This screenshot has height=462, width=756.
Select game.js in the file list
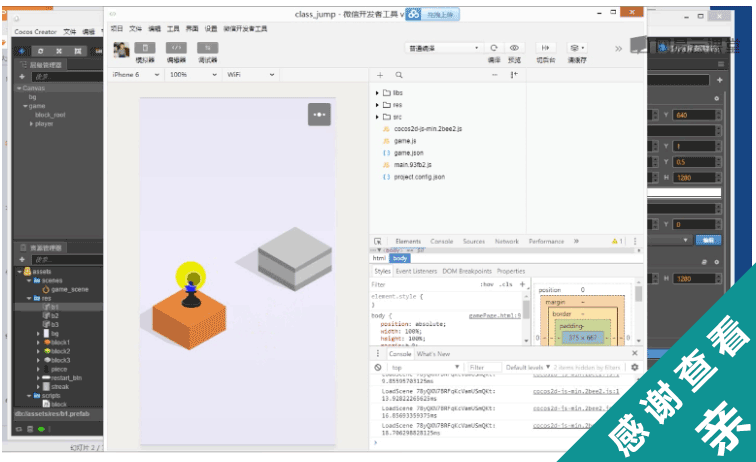[405, 141]
